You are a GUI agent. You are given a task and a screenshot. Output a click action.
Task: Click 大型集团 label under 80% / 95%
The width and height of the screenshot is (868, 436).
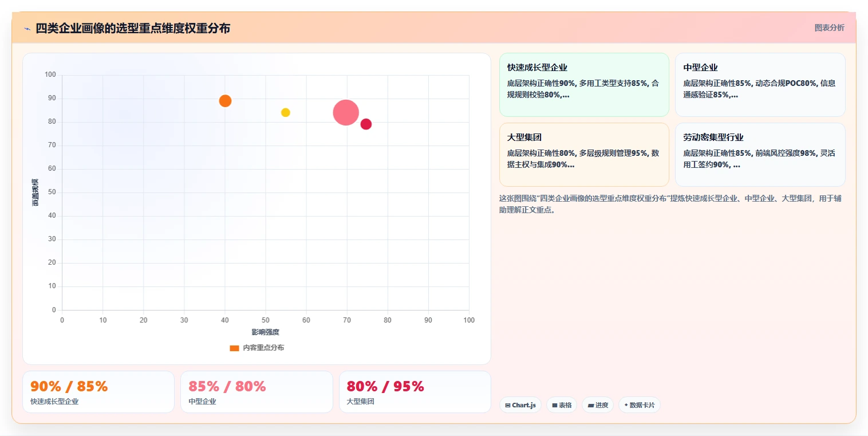(x=361, y=402)
